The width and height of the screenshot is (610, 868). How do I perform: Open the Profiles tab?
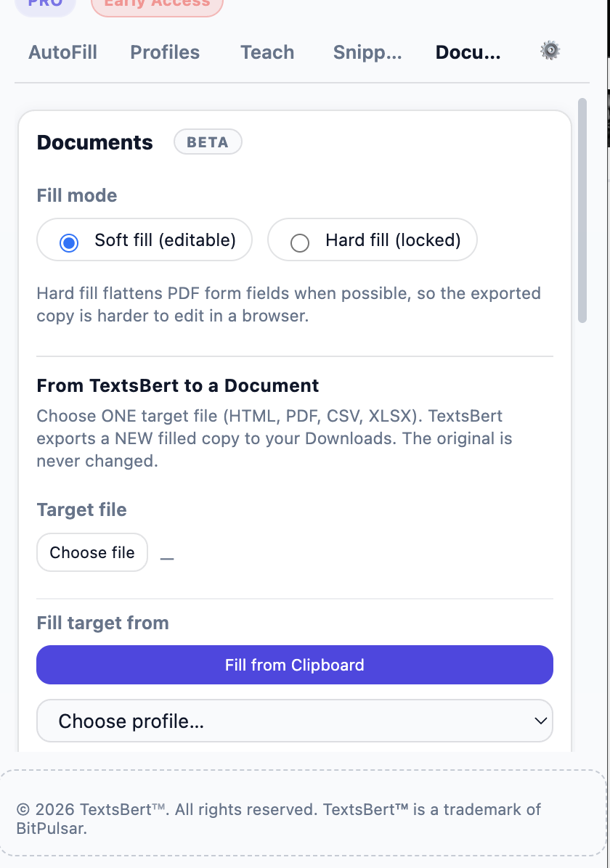(x=165, y=52)
